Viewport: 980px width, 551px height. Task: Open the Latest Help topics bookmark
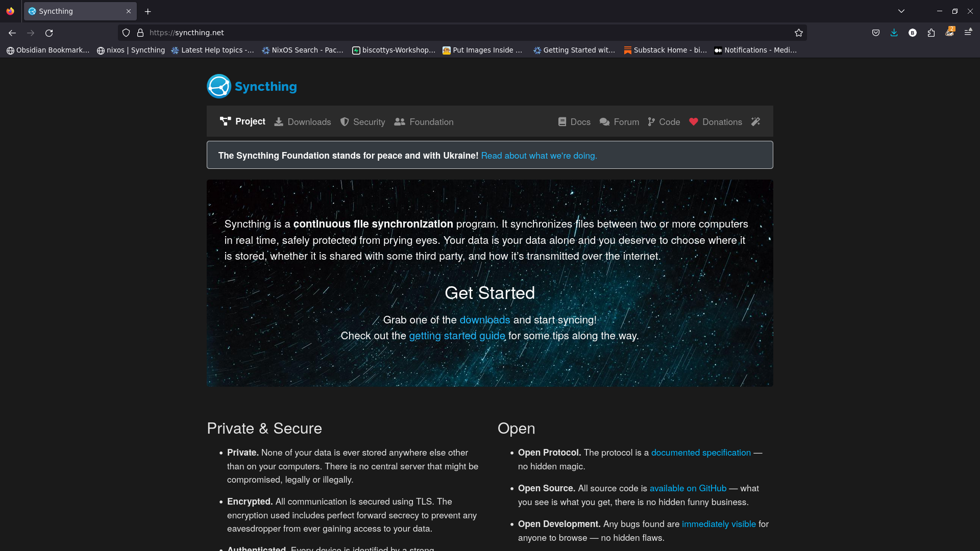click(x=212, y=50)
